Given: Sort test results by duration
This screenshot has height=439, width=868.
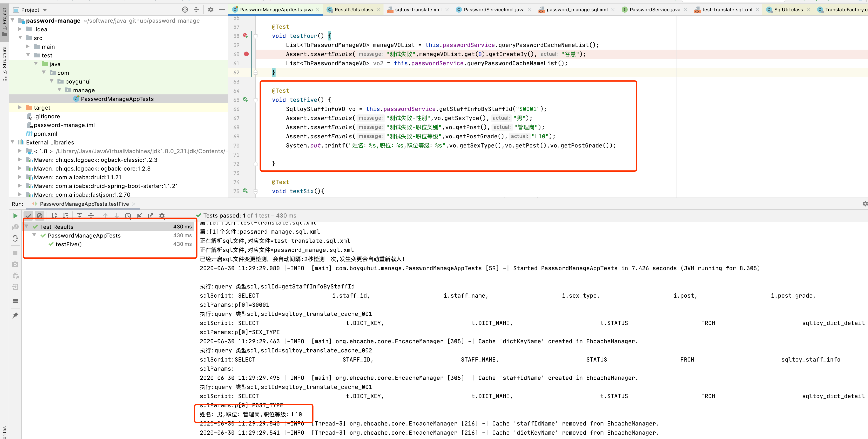Looking at the screenshot, I should pyautogui.click(x=66, y=216).
